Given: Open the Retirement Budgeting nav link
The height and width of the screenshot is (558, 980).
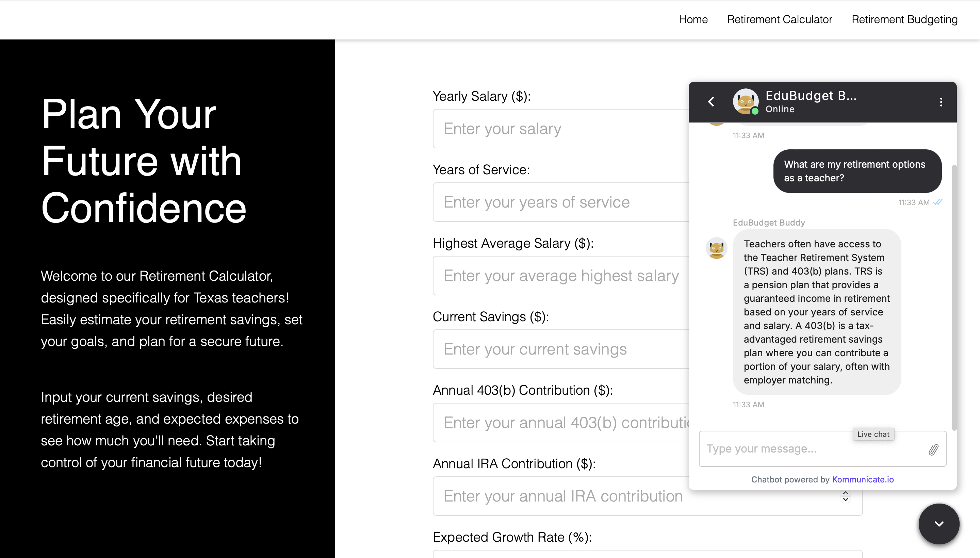Looking at the screenshot, I should click(x=904, y=19).
